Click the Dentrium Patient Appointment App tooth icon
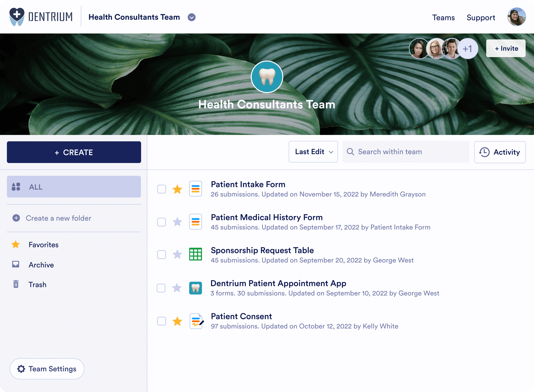The height and width of the screenshot is (392, 534). coord(195,288)
